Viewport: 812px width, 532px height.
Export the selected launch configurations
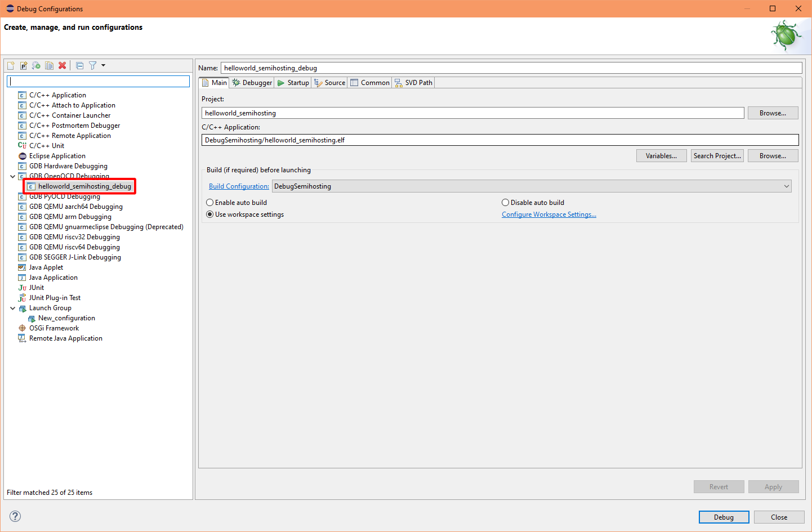pos(36,65)
